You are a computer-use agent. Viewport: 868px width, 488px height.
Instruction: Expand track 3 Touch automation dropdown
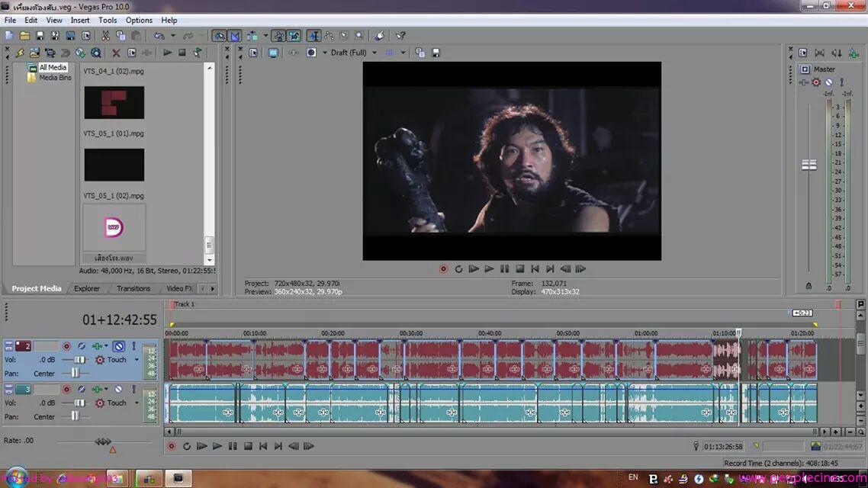click(137, 403)
